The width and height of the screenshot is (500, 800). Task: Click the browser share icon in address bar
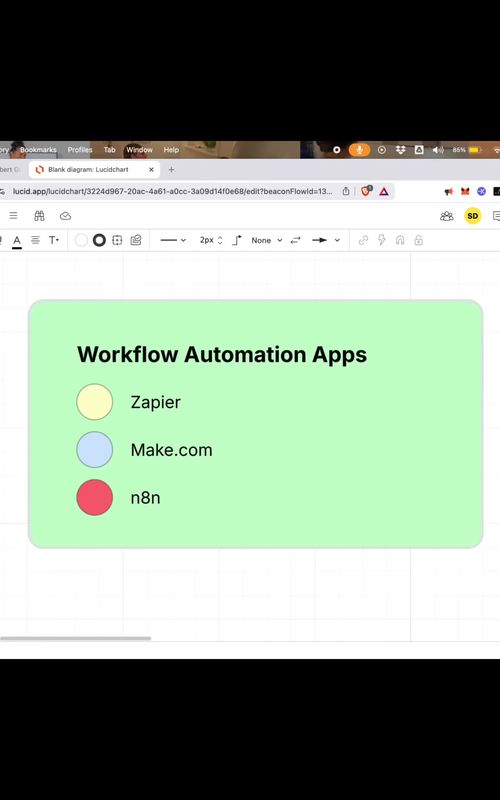346,191
